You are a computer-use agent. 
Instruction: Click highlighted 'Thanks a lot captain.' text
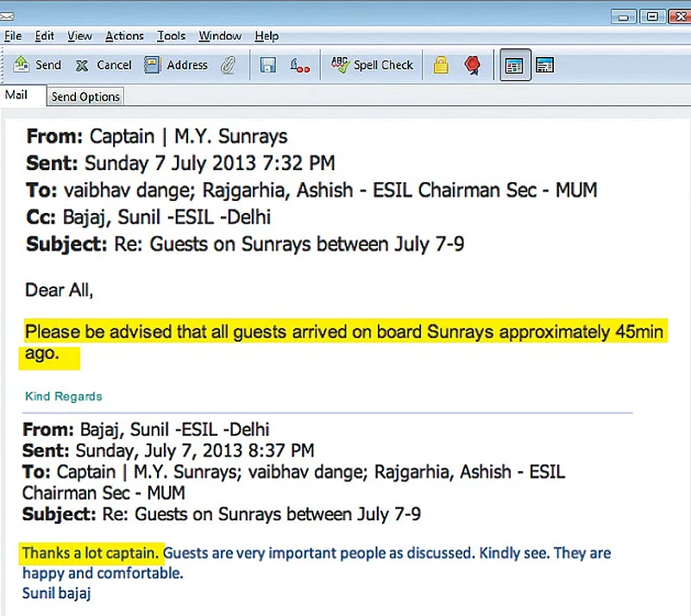tap(91, 553)
